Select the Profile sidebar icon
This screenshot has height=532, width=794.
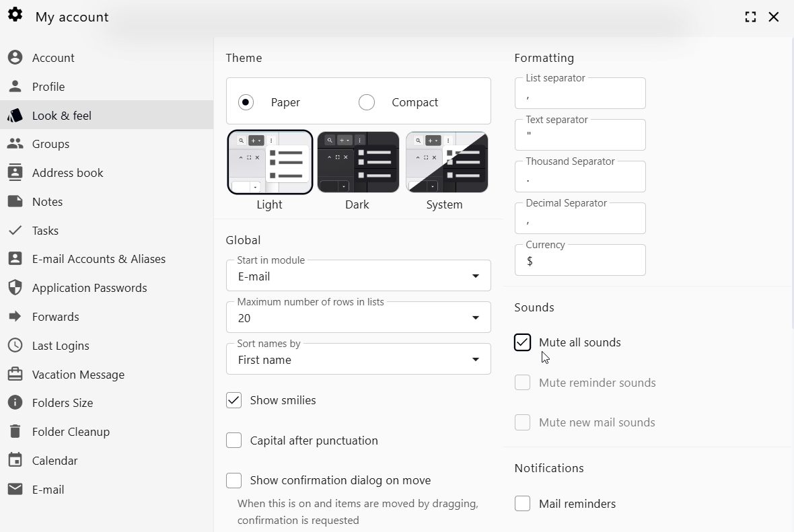coord(48,86)
